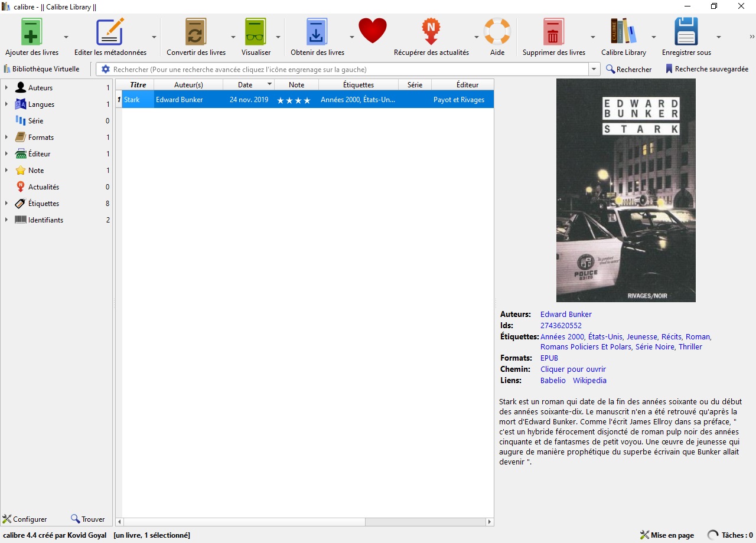This screenshot has height=543, width=756.
Task: Open Visualiser dropdown arrow
Action: [278, 37]
